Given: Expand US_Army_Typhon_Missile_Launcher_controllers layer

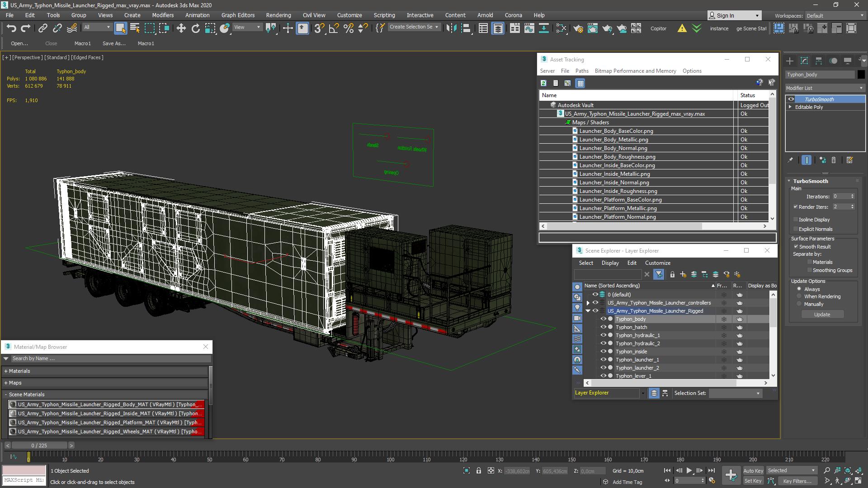Looking at the screenshot, I should pyautogui.click(x=588, y=303).
